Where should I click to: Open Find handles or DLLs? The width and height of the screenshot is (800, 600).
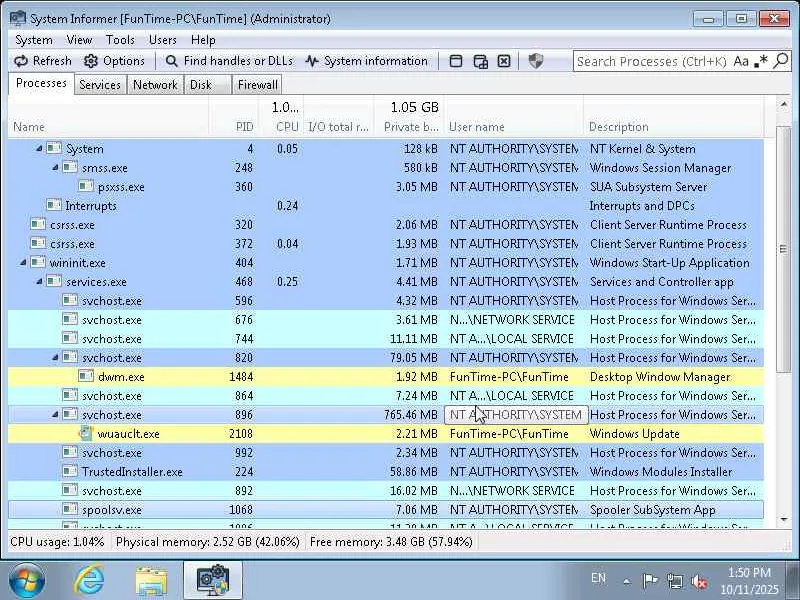(x=229, y=61)
